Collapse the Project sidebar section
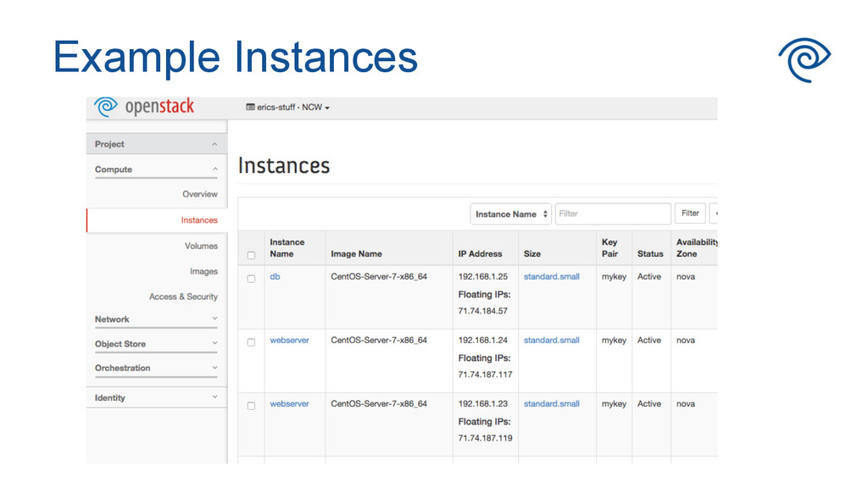This screenshot has height=488, width=868. point(156,144)
